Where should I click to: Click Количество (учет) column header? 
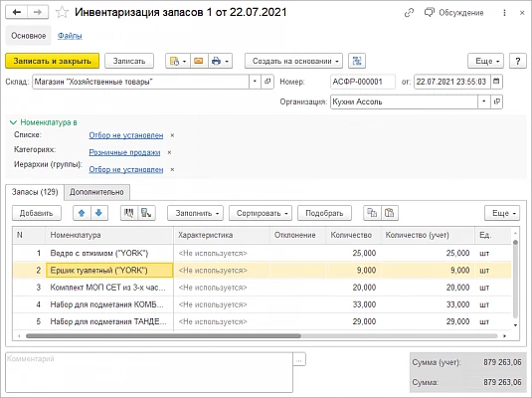click(428, 235)
